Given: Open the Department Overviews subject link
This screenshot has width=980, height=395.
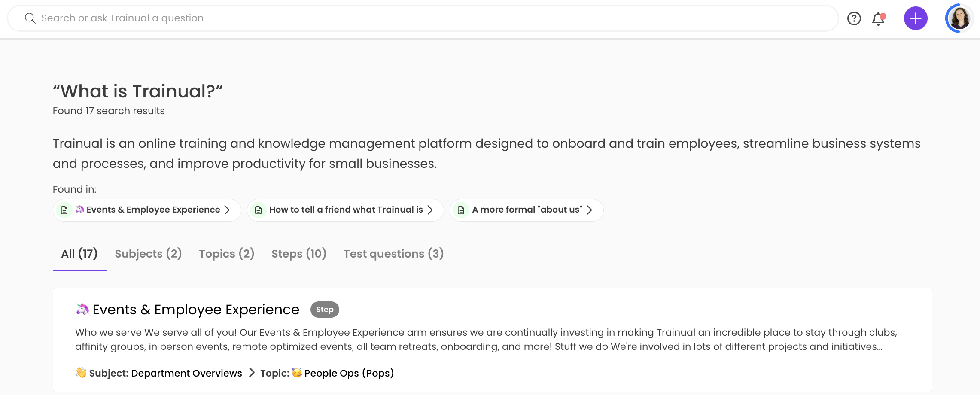Looking at the screenshot, I should point(186,373).
